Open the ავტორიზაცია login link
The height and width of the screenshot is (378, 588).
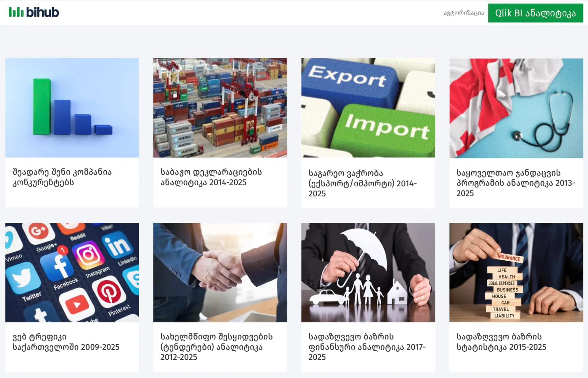(464, 13)
